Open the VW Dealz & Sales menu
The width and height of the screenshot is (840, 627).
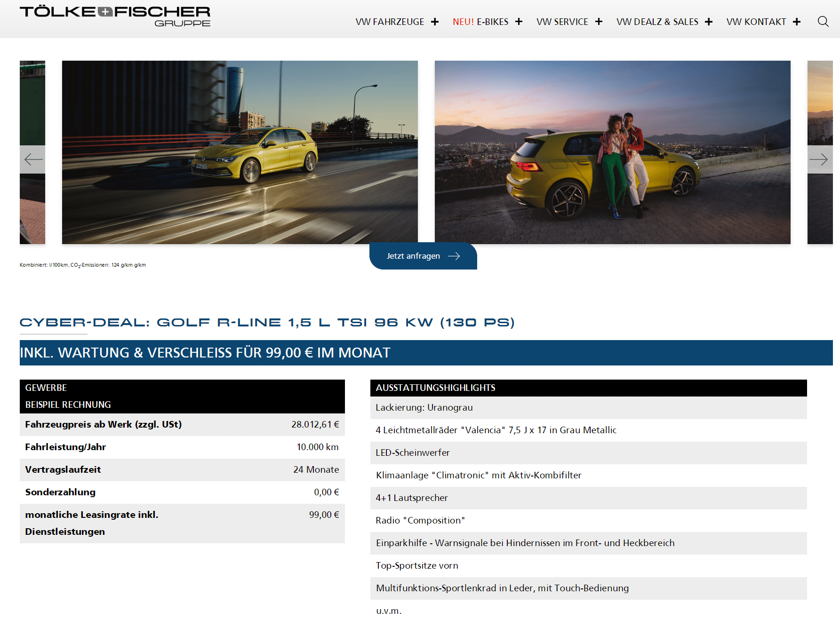pos(657,22)
